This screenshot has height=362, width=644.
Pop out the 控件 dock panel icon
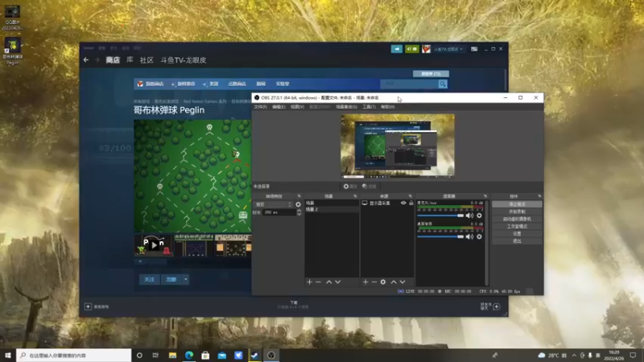(539, 196)
